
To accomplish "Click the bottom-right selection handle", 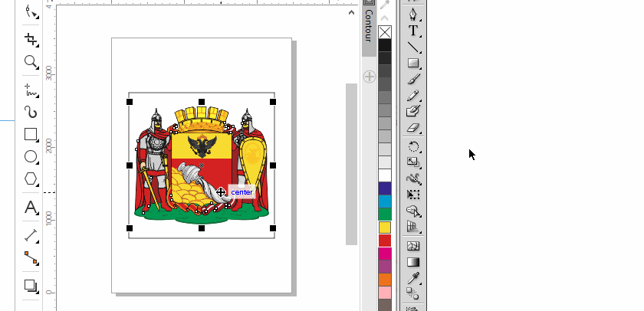I will tap(273, 228).
